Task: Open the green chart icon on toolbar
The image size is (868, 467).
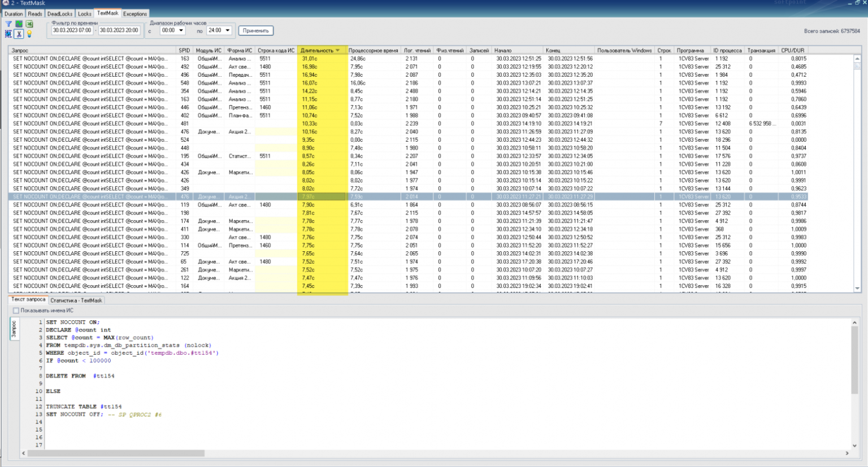Action: click(19, 24)
